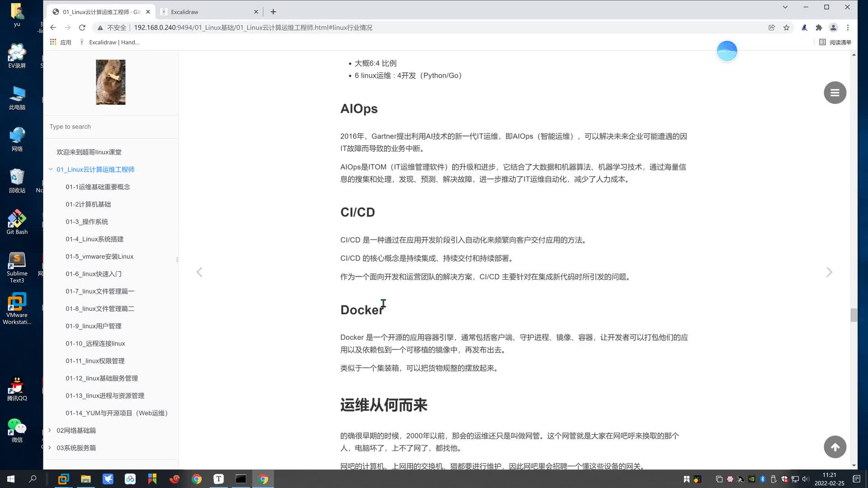The width and height of the screenshot is (868, 488).
Task: Open the Excalidraw | Hand... bookmark
Action: coord(109,42)
